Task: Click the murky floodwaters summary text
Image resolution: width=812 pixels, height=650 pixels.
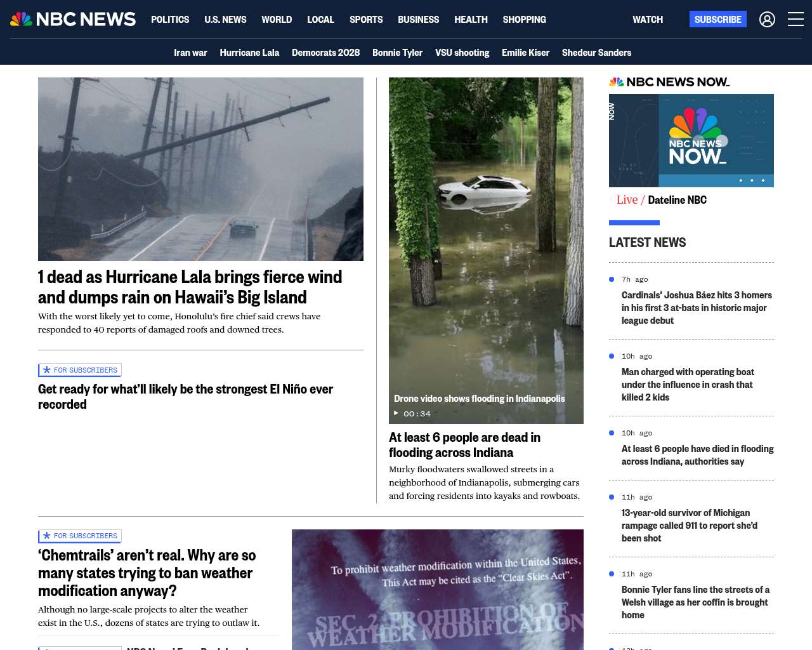Action: 484,482
